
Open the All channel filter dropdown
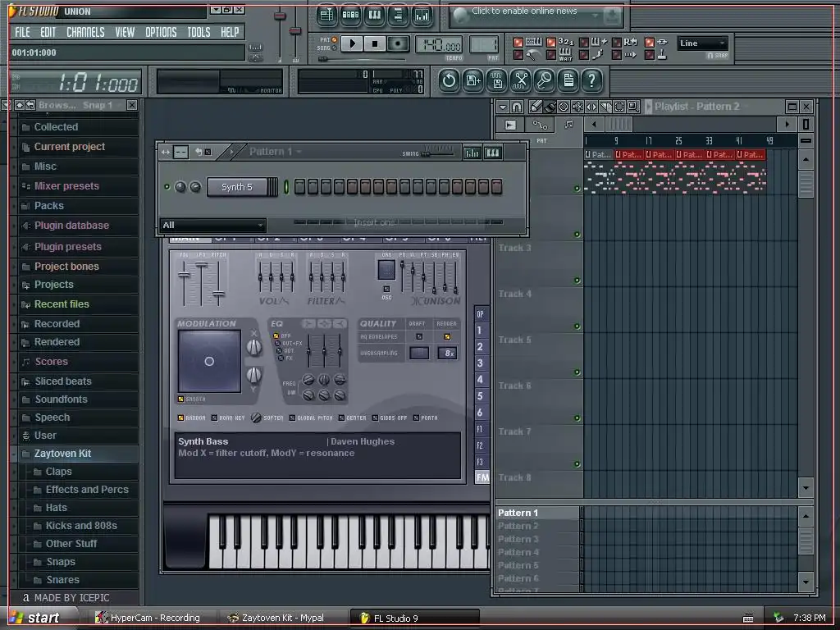[212, 226]
